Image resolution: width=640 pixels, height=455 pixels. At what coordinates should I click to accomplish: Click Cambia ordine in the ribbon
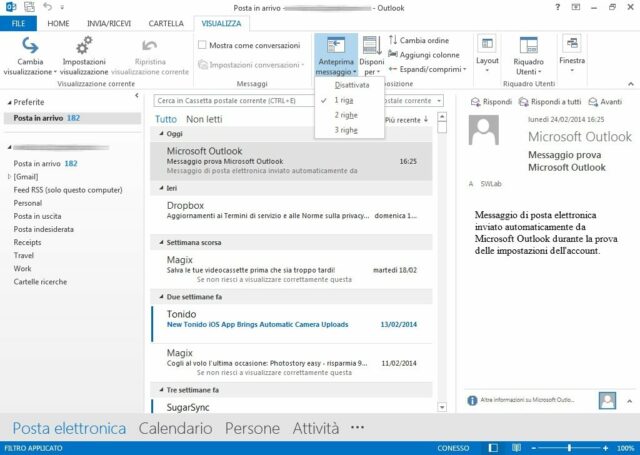(x=394, y=40)
